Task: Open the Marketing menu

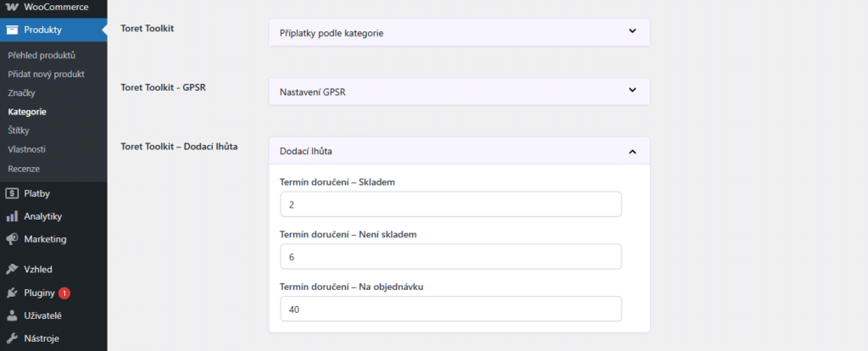Action: click(53, 239)
